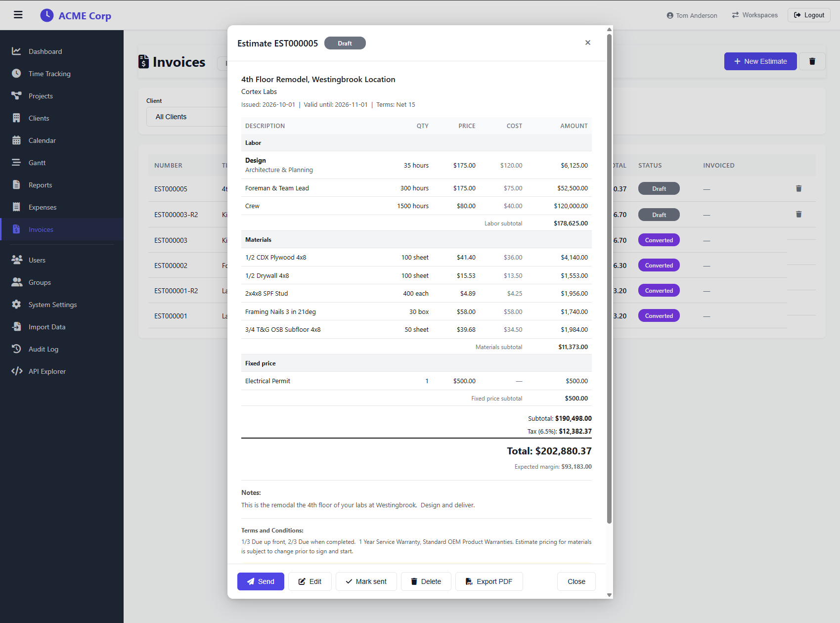Image resolution: width=840 pixels, height=623 pixels.
Task: Select EST000001-R2 in the invoices table
Action: [x=176, y=291]
